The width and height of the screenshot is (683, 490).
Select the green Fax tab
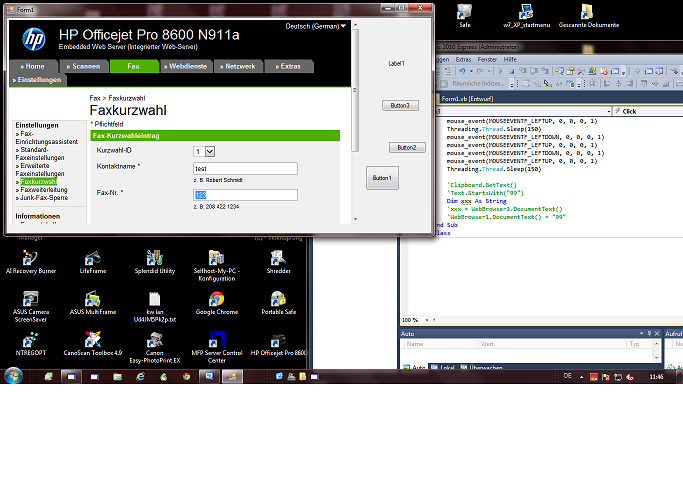point(134,66)
